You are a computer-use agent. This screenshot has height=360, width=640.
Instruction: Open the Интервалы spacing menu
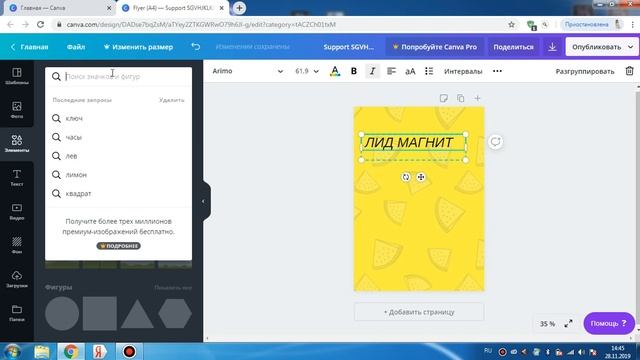coord(463,71)
